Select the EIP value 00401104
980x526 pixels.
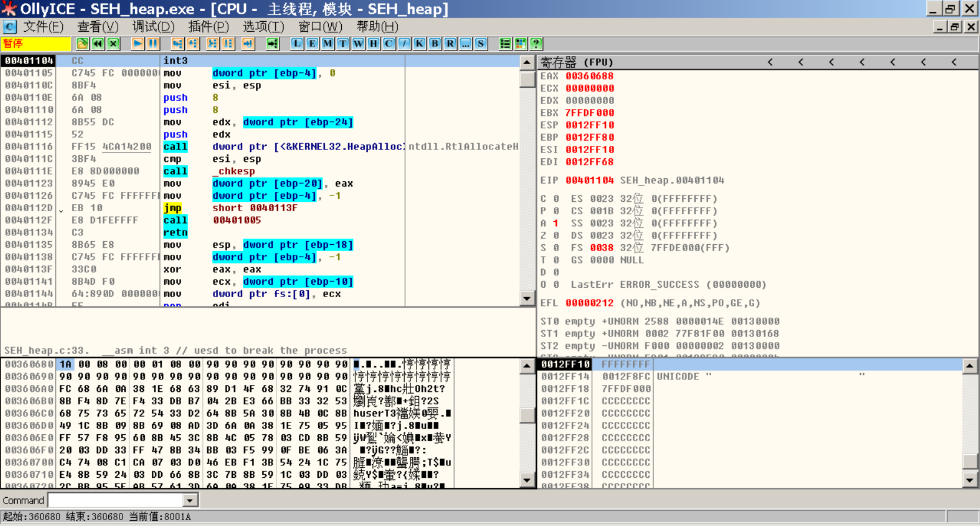coord(589,181)
